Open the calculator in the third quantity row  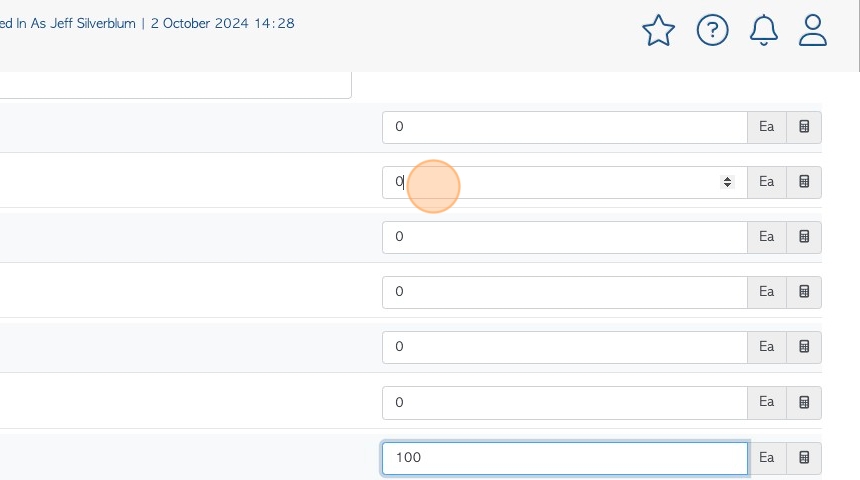[x=804, y=236]
